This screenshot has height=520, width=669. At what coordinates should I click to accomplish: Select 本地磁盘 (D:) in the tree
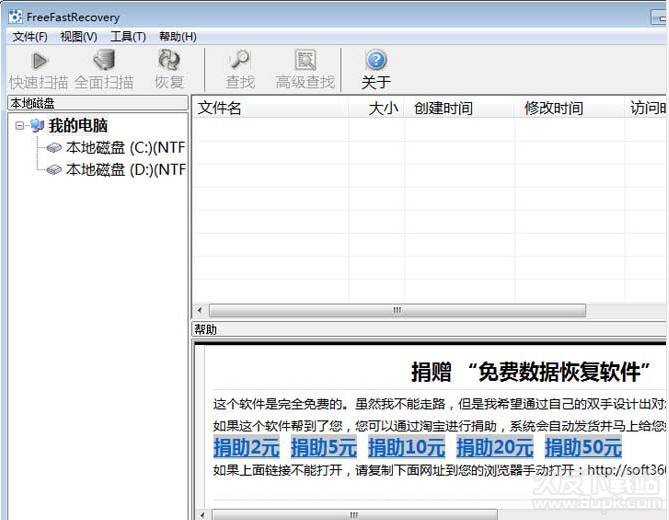pyautogui.click(x=125, y=170)
